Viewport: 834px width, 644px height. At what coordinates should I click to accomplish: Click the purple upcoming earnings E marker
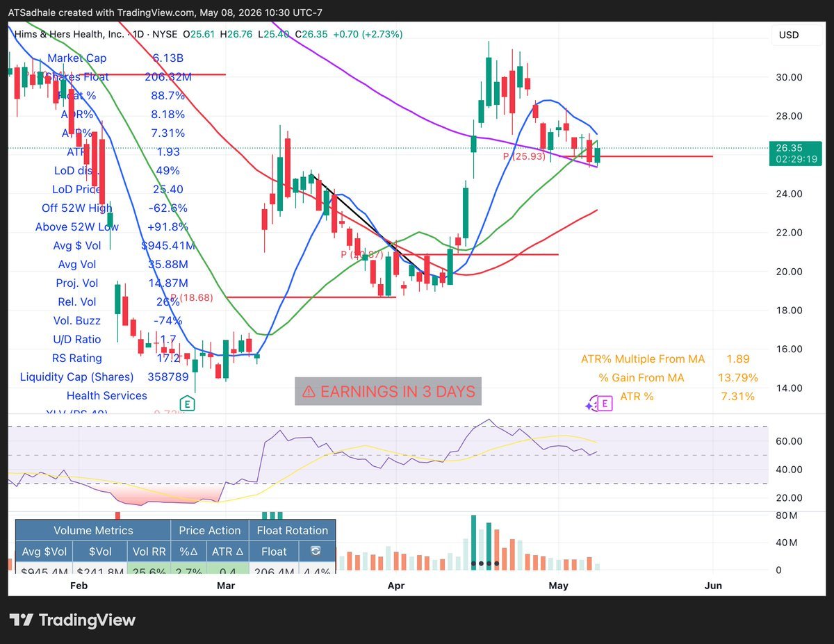(605, 404)
